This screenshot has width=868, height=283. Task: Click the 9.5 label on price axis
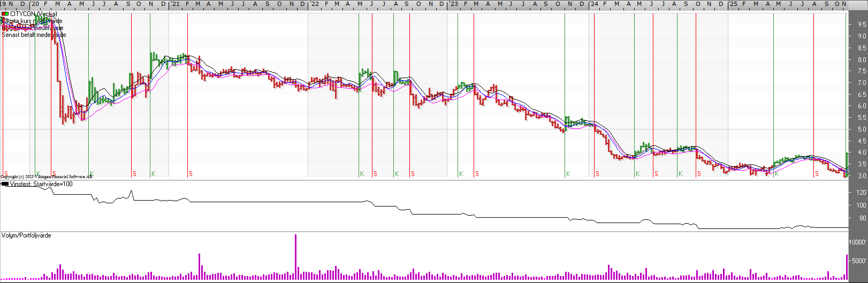pyautogui.click(x=862, y=25)
